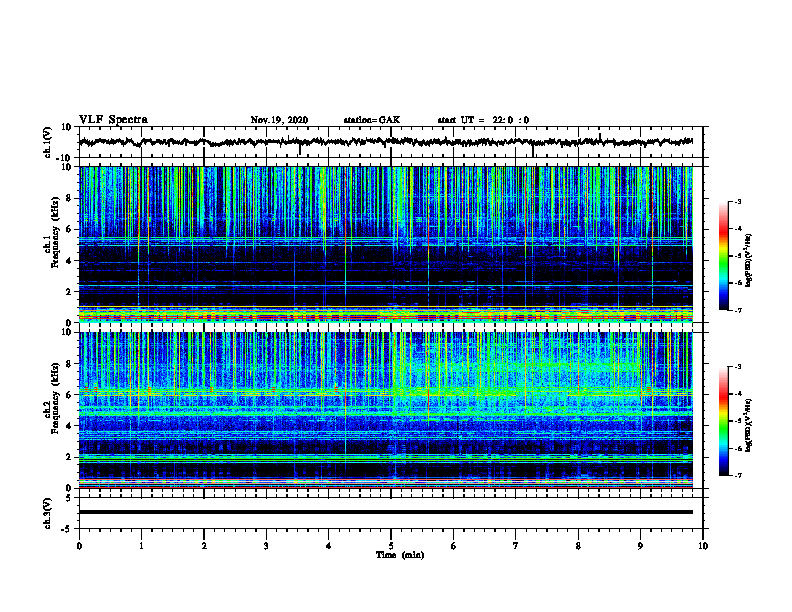The width and height of the screenshot is (792, 612).
Task: Click inside the ch.1 spectrogram panel
Action: [391, 244]
